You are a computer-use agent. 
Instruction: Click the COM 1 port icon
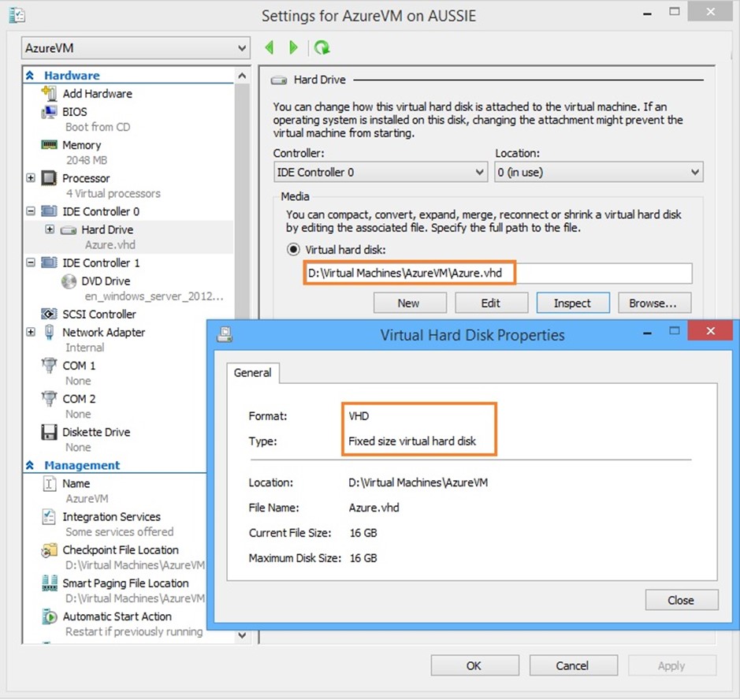49,365
